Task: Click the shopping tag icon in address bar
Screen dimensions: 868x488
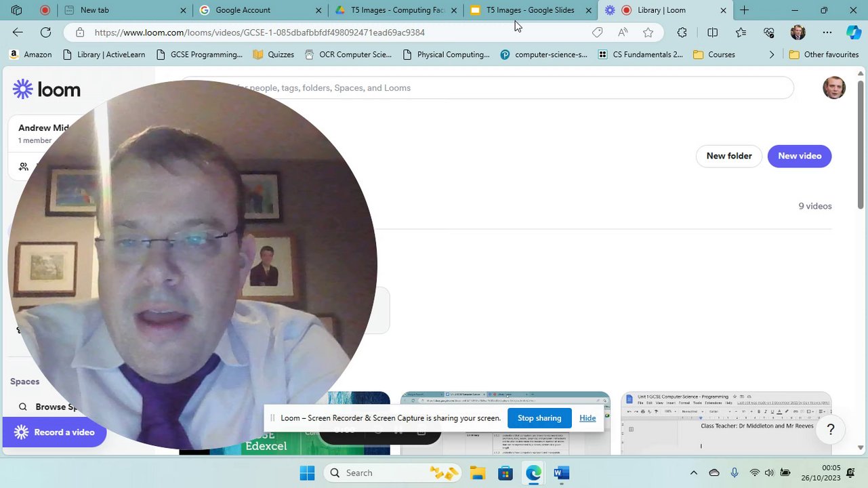Action: (597, 32)
